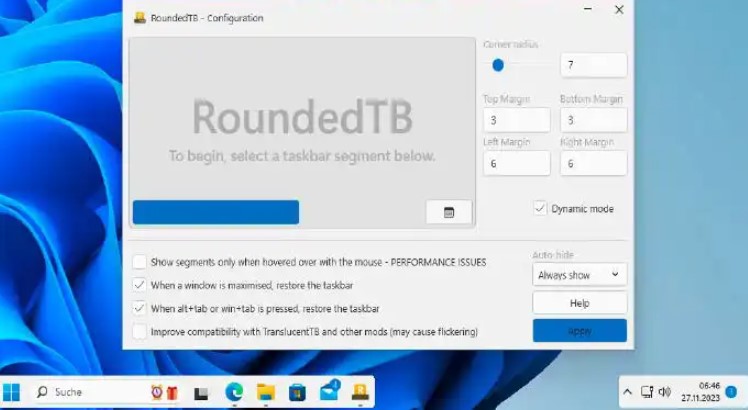Screen dimensions: 748x410
Task: Click the Right Margin input field
Action: [x=593, y=163]
